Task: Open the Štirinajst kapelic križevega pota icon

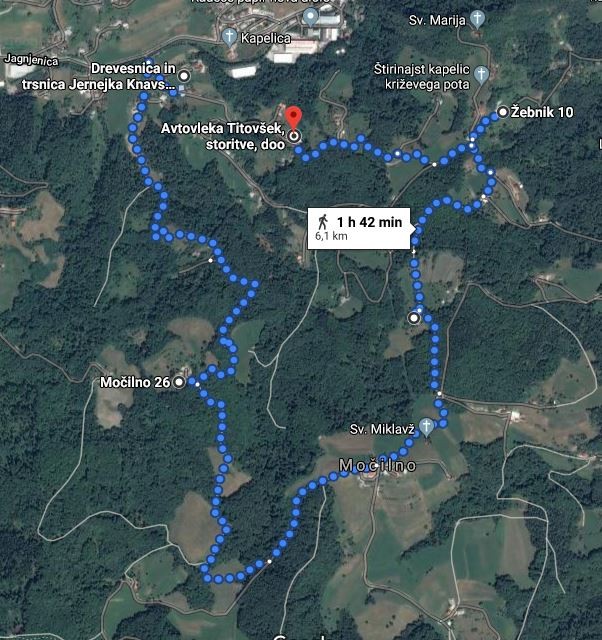Action: [482, 75]
